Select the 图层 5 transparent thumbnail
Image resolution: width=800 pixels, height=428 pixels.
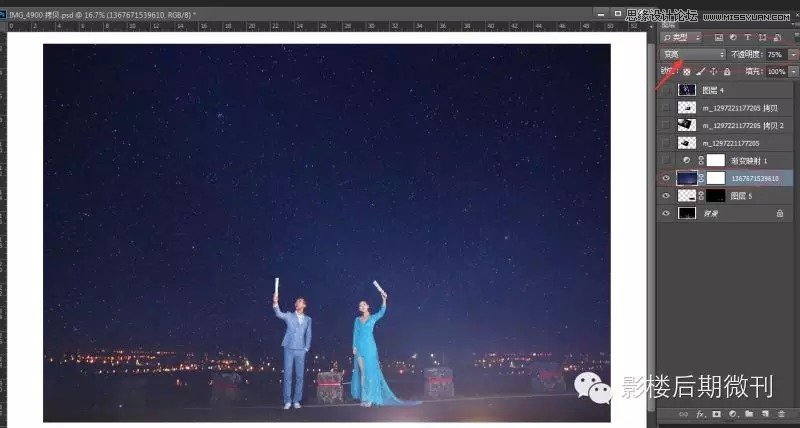(x=687, y=196)
